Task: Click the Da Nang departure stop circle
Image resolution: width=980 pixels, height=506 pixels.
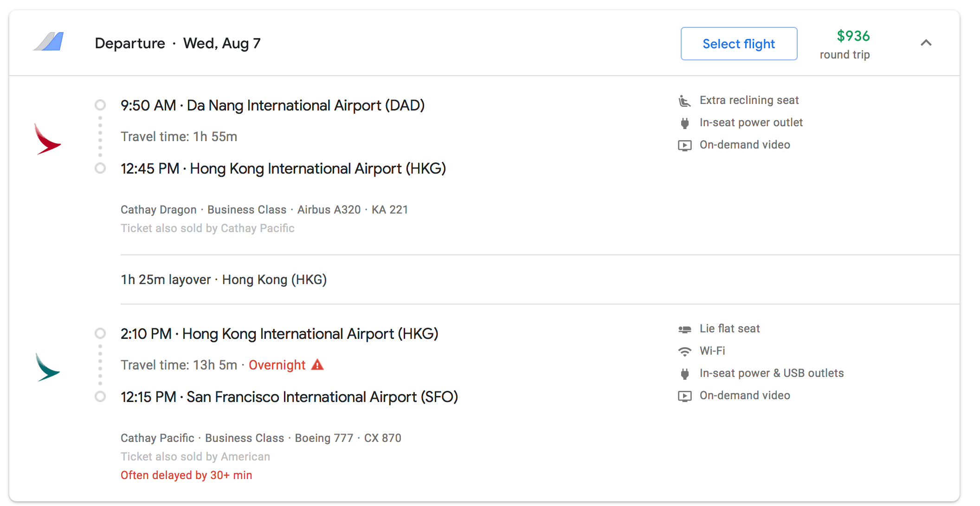Action: point(100,105)
